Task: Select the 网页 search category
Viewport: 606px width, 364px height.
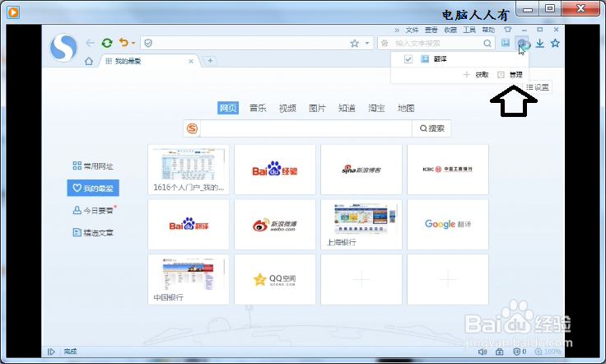Action: pyautogui.click(x=228, y=108)
